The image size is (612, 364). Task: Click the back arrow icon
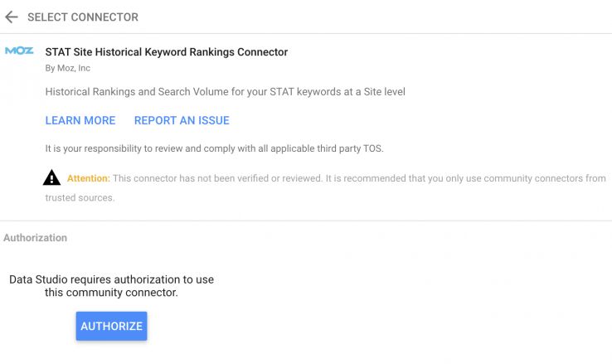(x=12, y=17)
